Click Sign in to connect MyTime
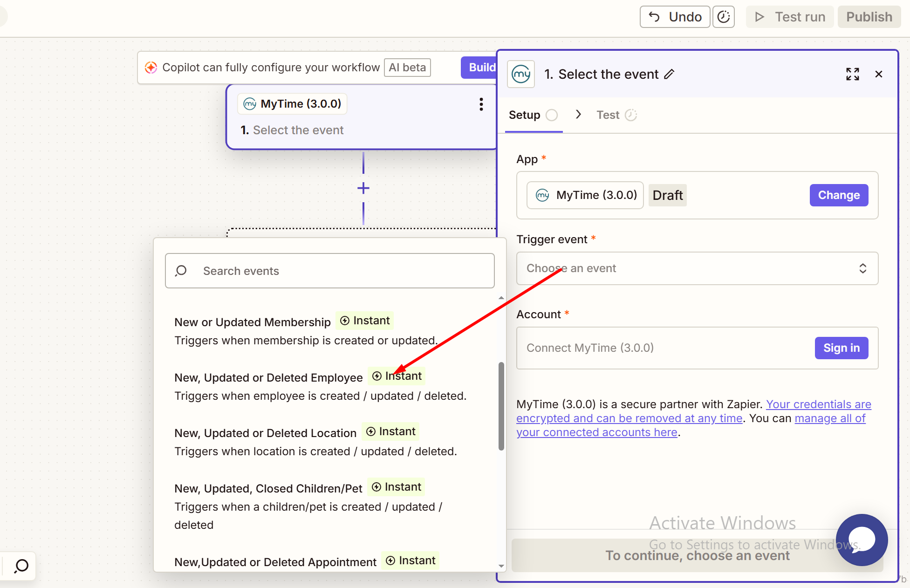Screen dimensions: 910x588 841,348
